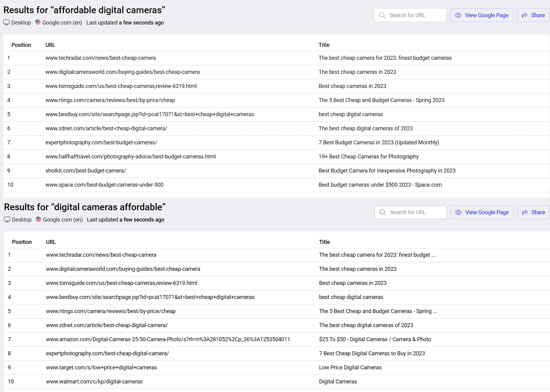Click "Last updated a few seconds ago" in the top panel
The height and width of the screenshot is (392, 550).
point(125,23)
